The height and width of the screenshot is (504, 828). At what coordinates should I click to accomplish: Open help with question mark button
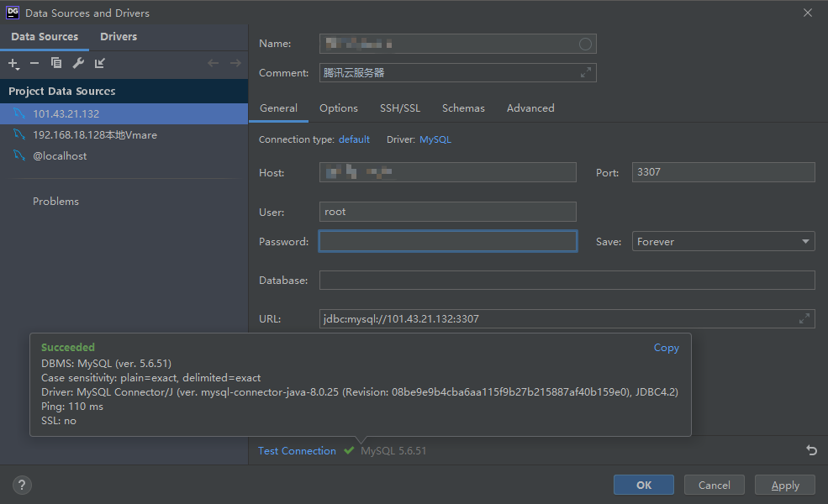[x=22, y=485]
